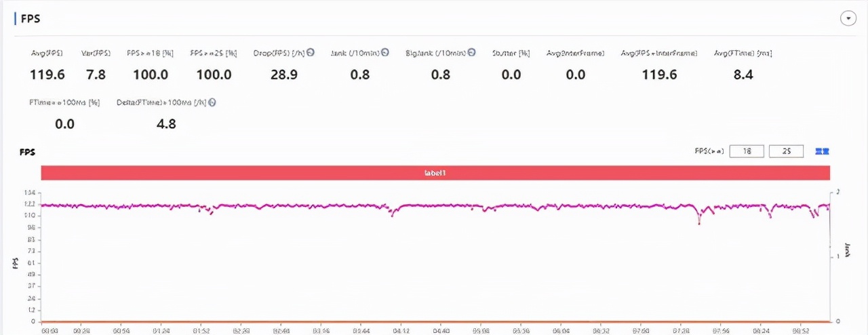The image size is (868, 335).
Task: Open the help icon beside Drop(FPS)
Action: (x=311, y=52)
